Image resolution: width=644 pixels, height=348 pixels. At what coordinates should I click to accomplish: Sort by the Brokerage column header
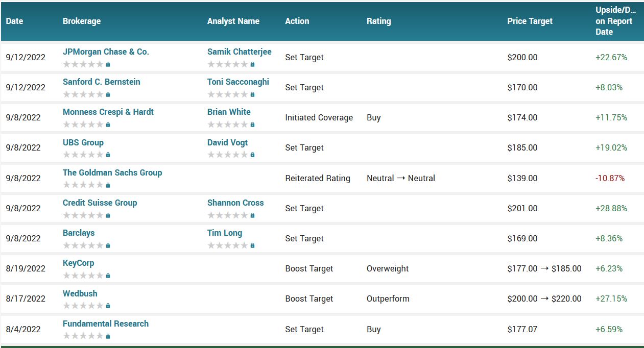click(x=82, y=21)
